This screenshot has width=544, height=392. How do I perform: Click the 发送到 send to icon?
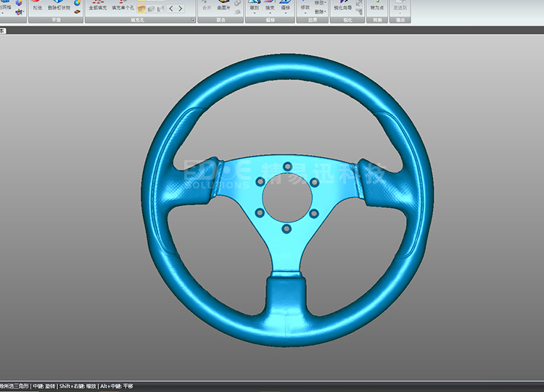pyautogui.click(x=400, y=7)
